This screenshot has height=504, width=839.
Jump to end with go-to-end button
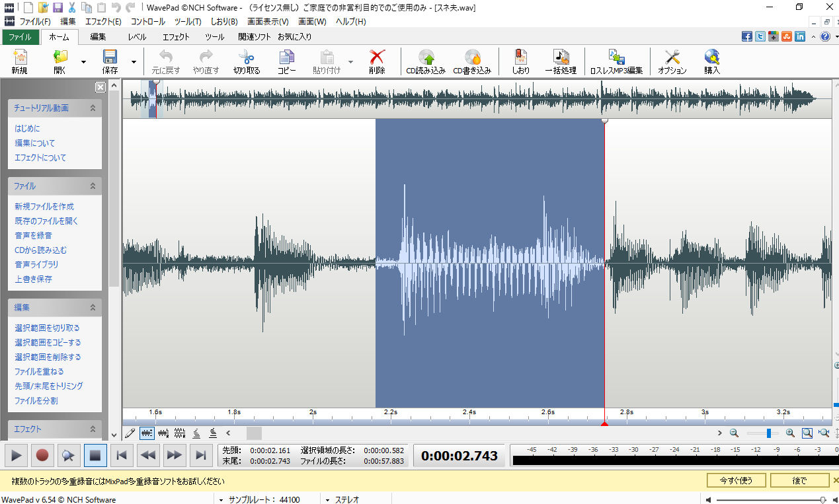[200, 454]
